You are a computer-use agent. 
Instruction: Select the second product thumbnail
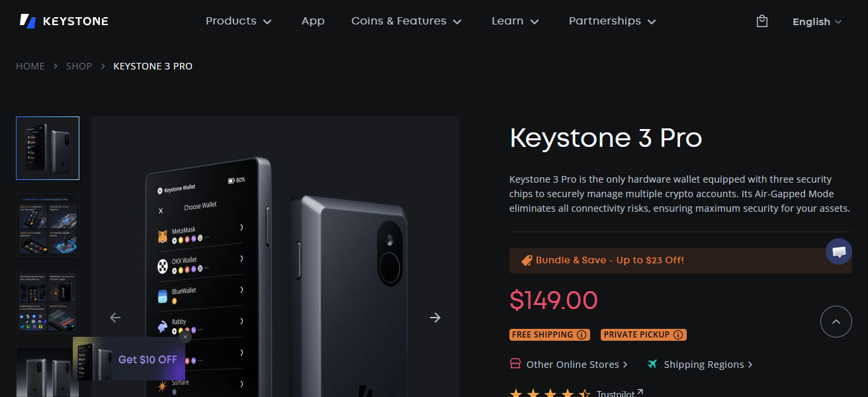[47, 225]
